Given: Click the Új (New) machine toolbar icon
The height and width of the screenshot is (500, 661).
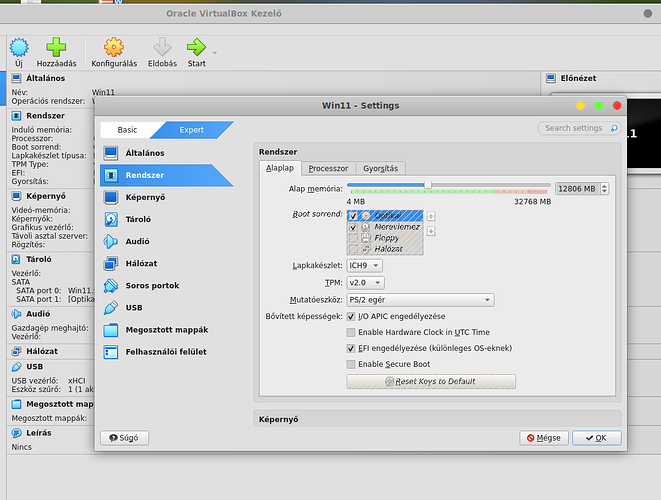Looking at the screenshot, I should coord(18,47).
